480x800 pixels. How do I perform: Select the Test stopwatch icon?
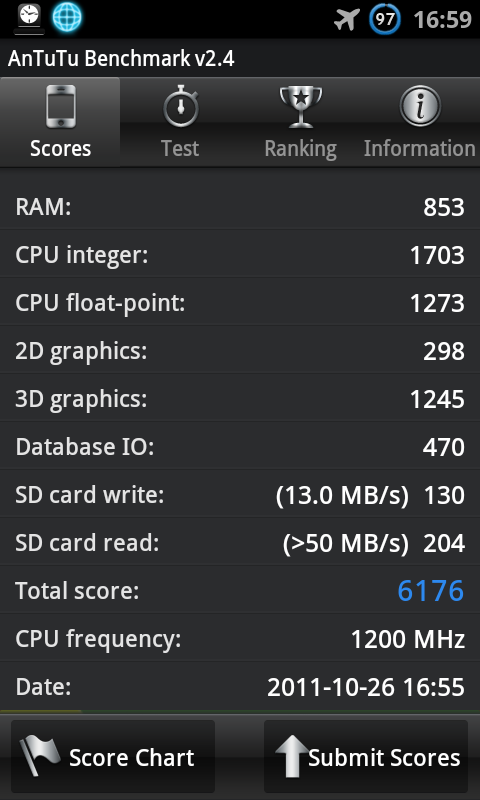click(181, 107)
